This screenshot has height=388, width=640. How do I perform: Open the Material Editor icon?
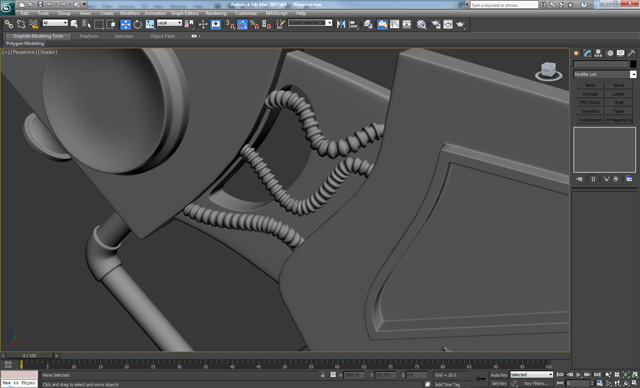pyautogui.click(x=422, y=24)
